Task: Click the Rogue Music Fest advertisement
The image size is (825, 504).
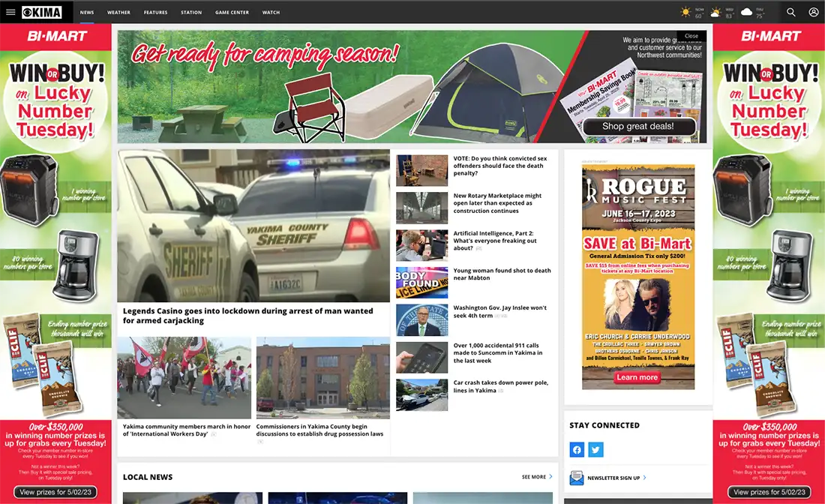Action: coord(638,277)
